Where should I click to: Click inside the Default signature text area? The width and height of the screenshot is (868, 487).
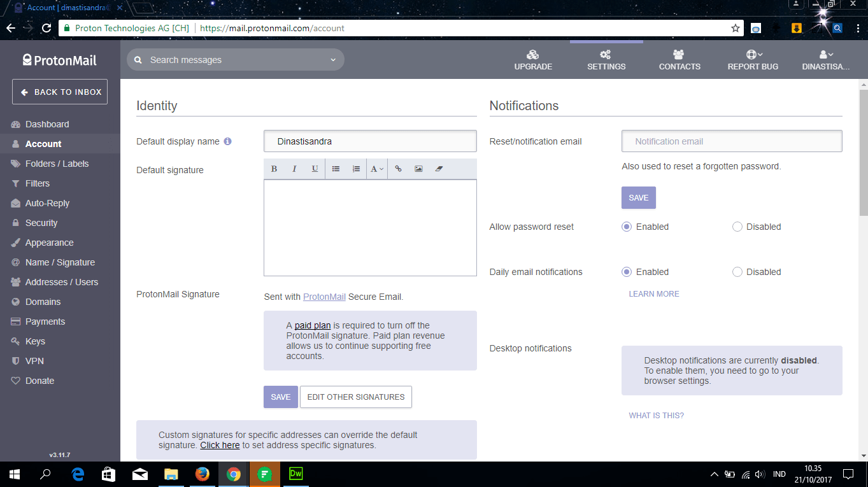click(370, 228)
